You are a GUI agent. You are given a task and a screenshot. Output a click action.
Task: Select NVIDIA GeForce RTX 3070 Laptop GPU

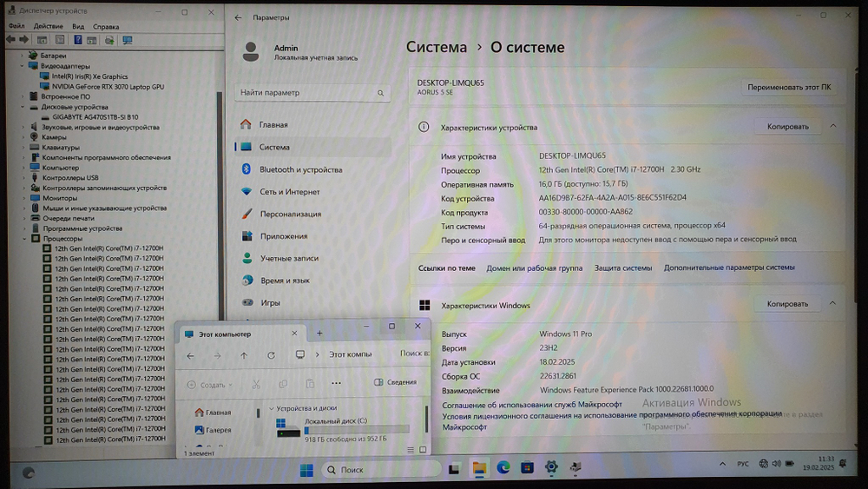[x=108, y=86]
